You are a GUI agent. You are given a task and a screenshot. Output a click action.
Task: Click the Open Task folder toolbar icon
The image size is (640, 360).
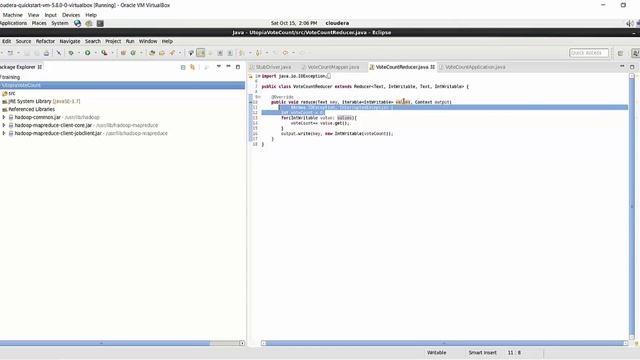(162, 53)
